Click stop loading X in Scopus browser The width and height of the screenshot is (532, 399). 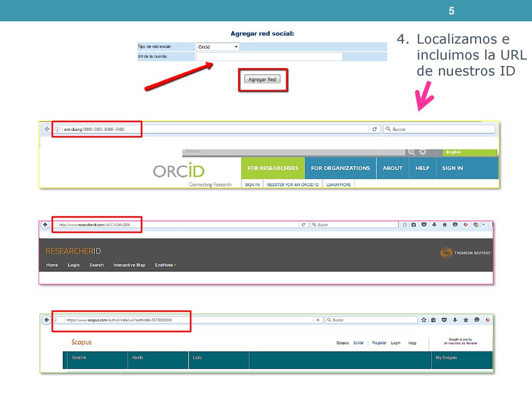318,320
